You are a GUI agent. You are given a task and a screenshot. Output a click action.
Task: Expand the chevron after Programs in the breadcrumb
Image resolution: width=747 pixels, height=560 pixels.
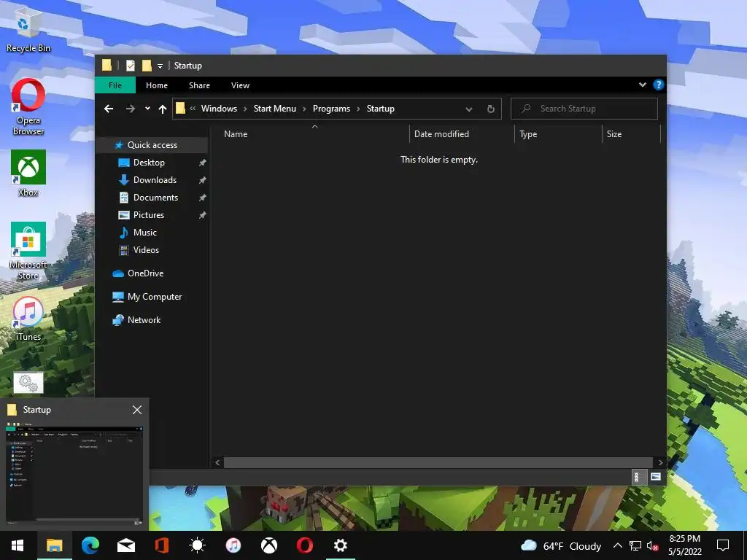tap(359, 109)
